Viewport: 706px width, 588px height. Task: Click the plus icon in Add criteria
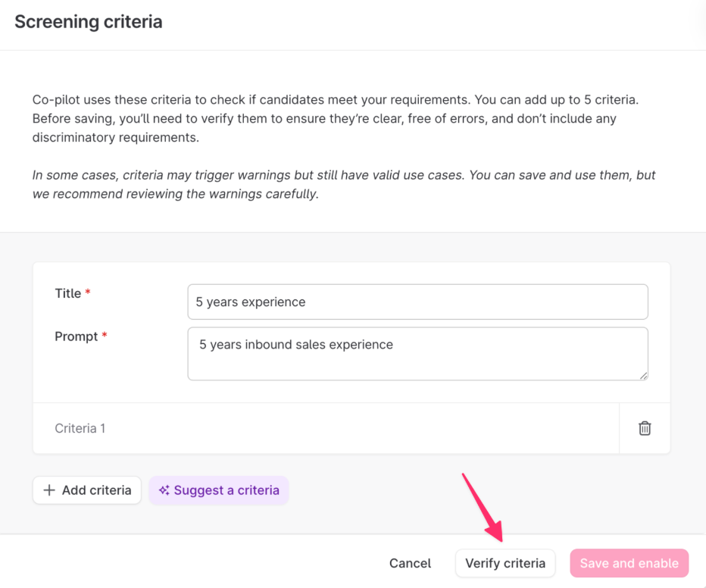coord(49,490)
